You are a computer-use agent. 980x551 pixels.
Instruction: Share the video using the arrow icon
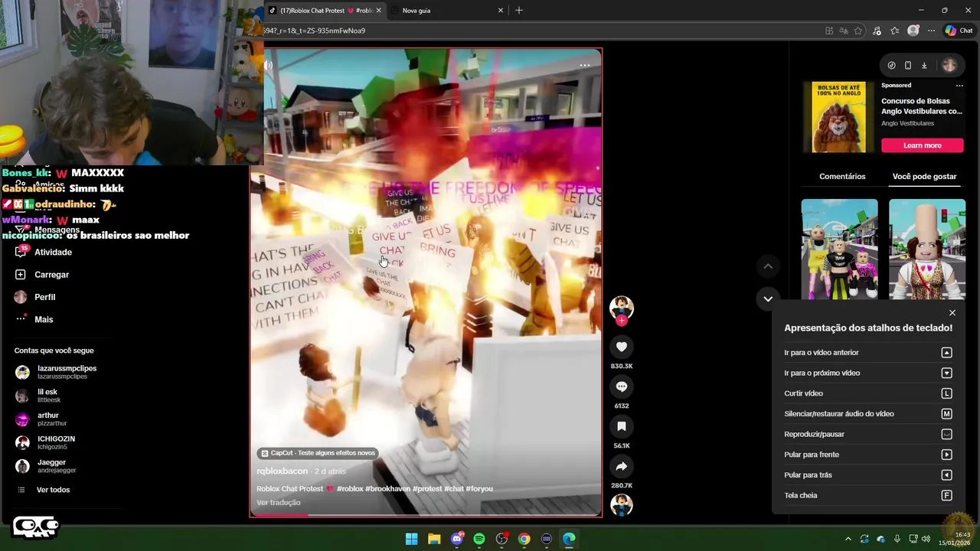pyautogui.click(x=622, y=466)
